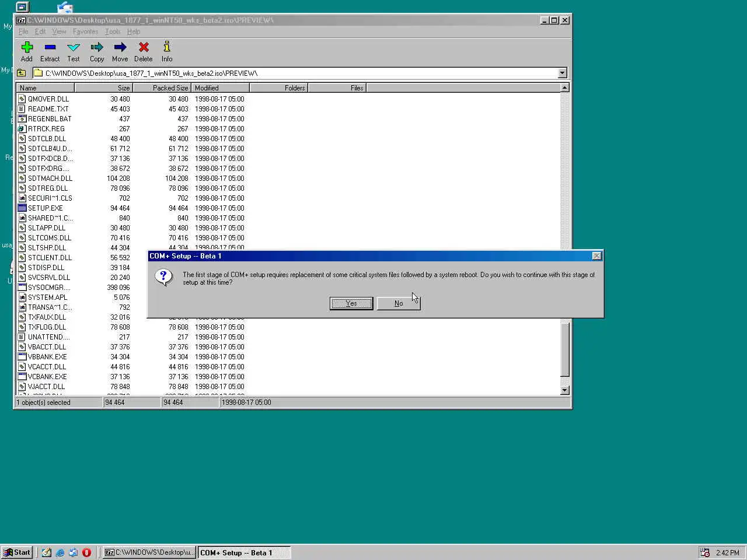Sort by the Modified column header
747x560 pixels.
click(x=220, y=88)
